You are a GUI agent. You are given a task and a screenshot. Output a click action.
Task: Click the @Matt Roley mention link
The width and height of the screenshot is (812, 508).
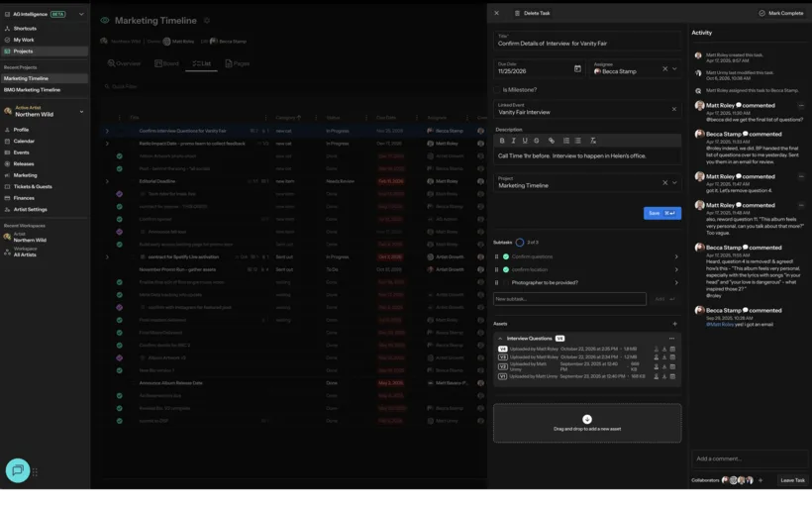(720, 325)
